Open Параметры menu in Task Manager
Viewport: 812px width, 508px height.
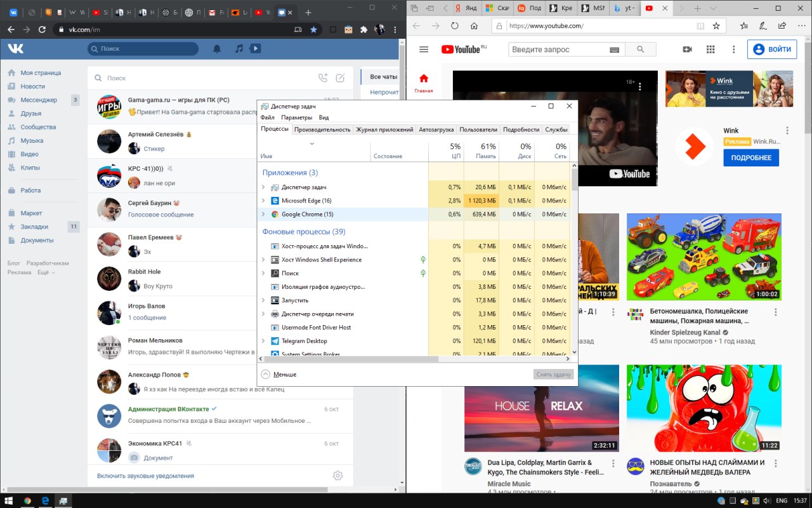pyautogui.click(x=297, y=117)
